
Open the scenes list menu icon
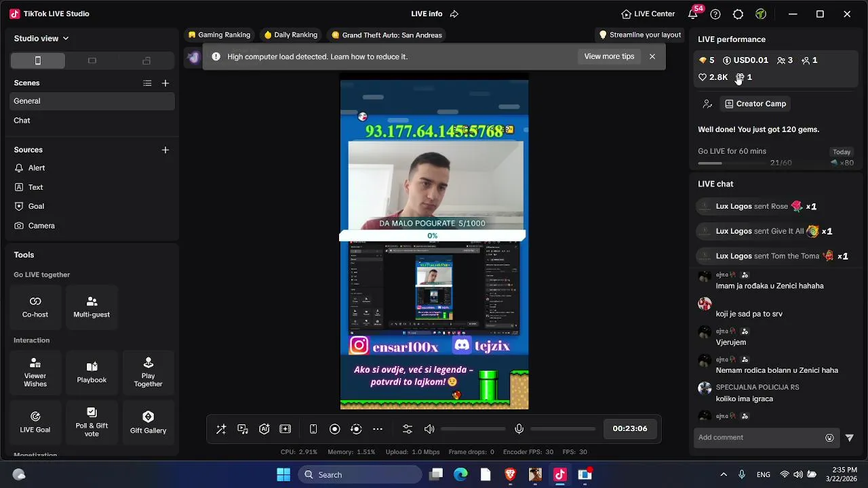pyautogui.click(x=147, y=83)
